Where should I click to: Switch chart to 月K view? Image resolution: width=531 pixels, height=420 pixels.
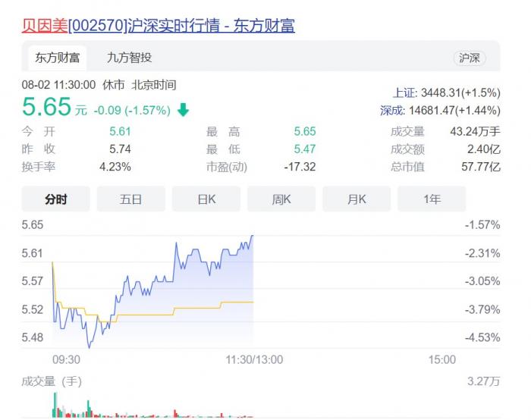pos(357,199)
